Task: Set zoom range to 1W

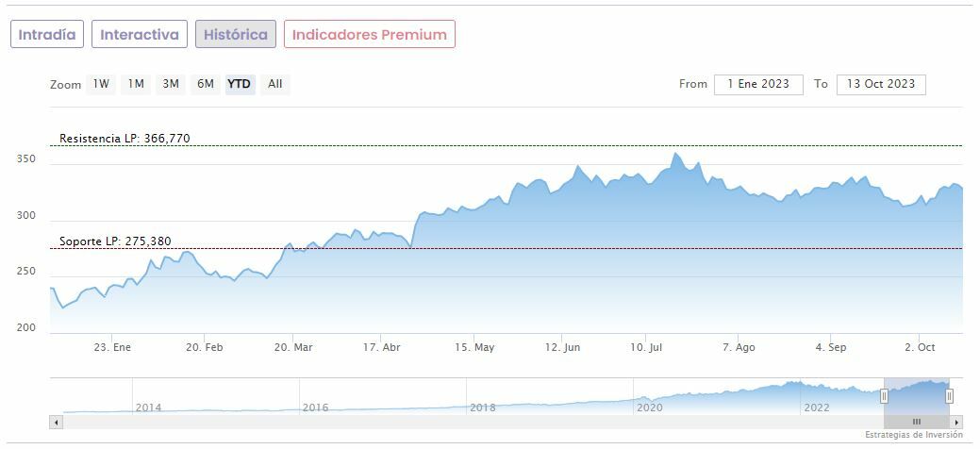Action: click(101, 84)
